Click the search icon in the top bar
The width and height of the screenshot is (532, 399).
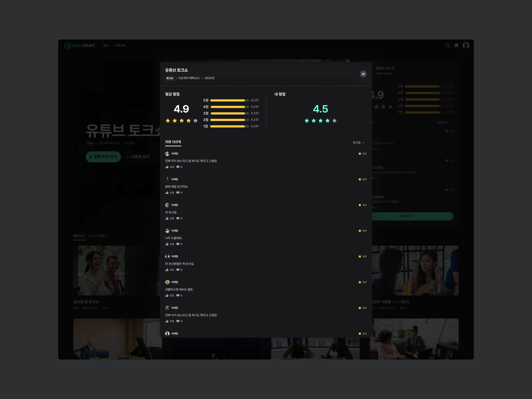pyautogui.click(x=448, y=45)
